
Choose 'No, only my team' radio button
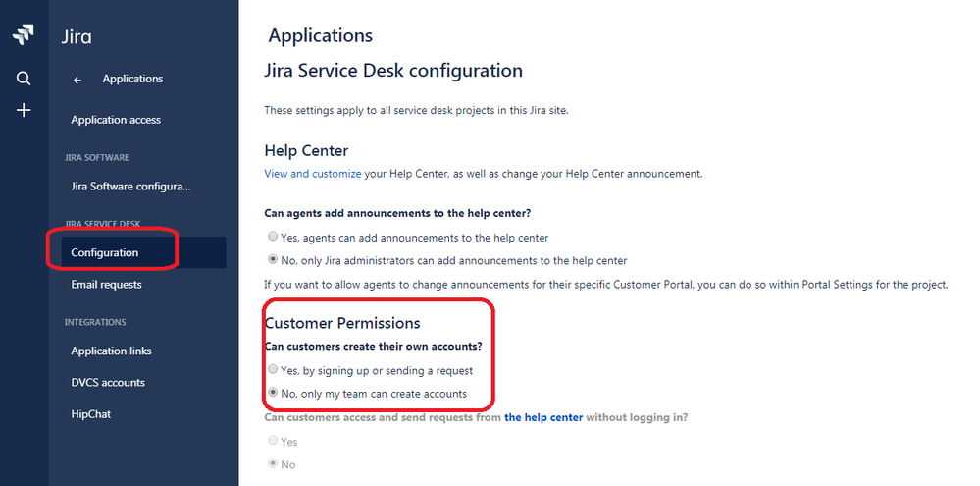(273, 394)
